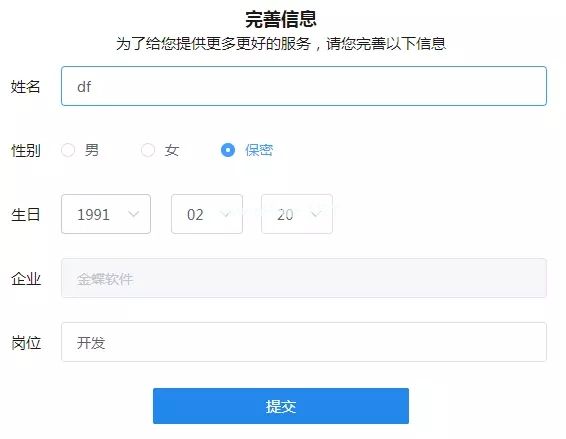Click the 保密 label text
This screenshot has height=439, width=566.
pyautogui.click(x=259, y=150)
